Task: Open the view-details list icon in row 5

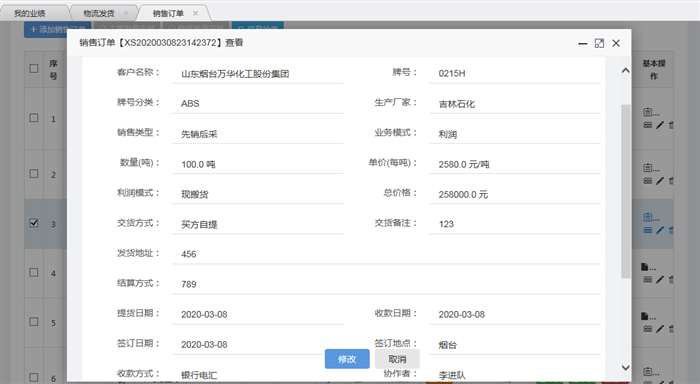Action: point(647,329)
